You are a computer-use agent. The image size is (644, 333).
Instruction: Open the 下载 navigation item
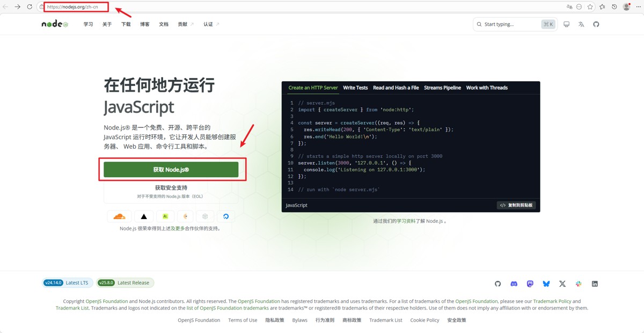click(x=126, y=24)
